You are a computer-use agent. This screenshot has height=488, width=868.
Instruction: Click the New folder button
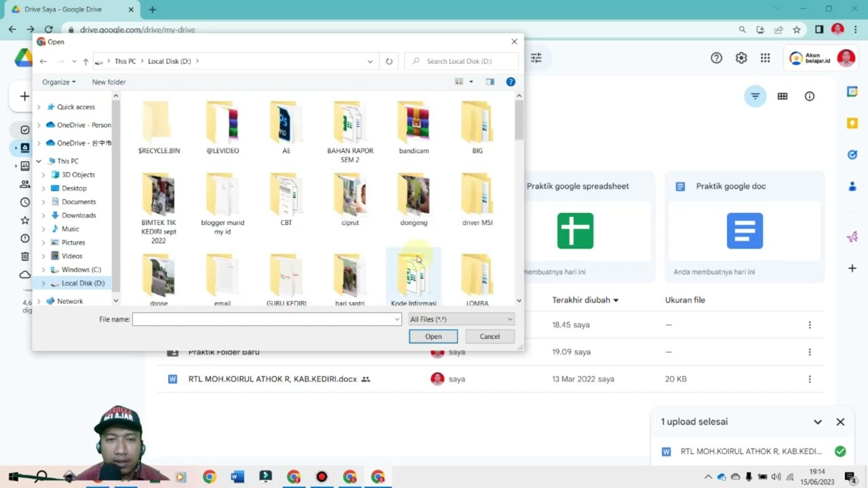click(x=108, y=82)
